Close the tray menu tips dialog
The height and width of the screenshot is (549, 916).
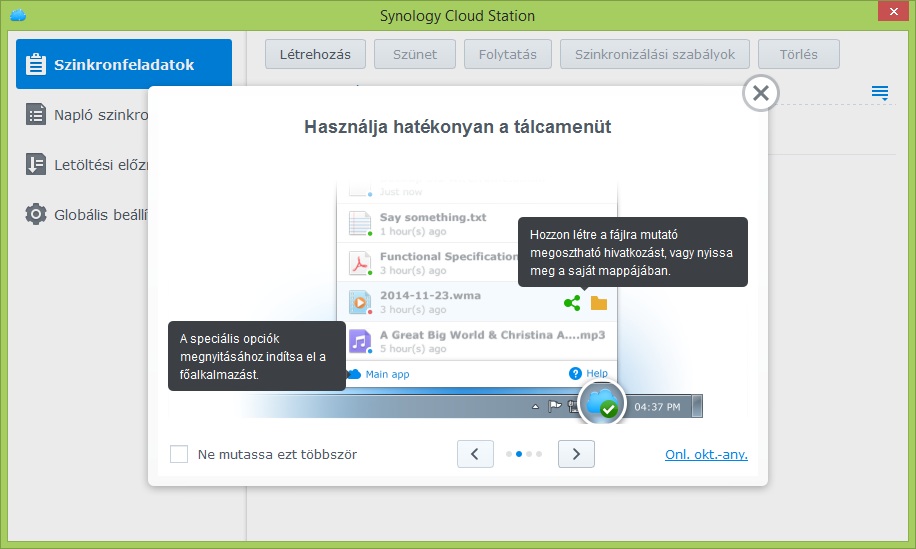pos(760,93)
